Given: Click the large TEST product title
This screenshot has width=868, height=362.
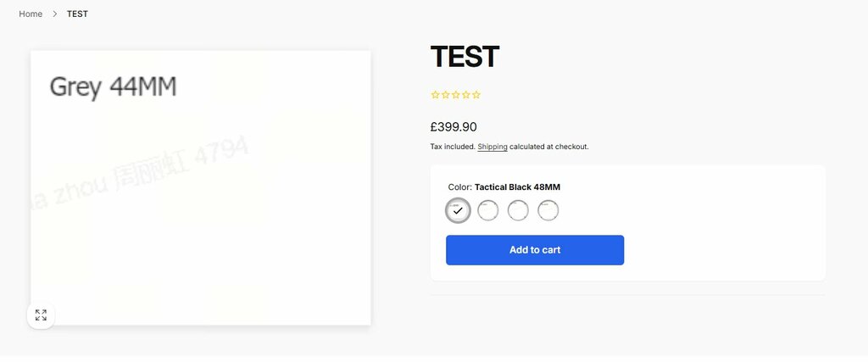Looking at the screenshot, I should [x=465, y=57].
